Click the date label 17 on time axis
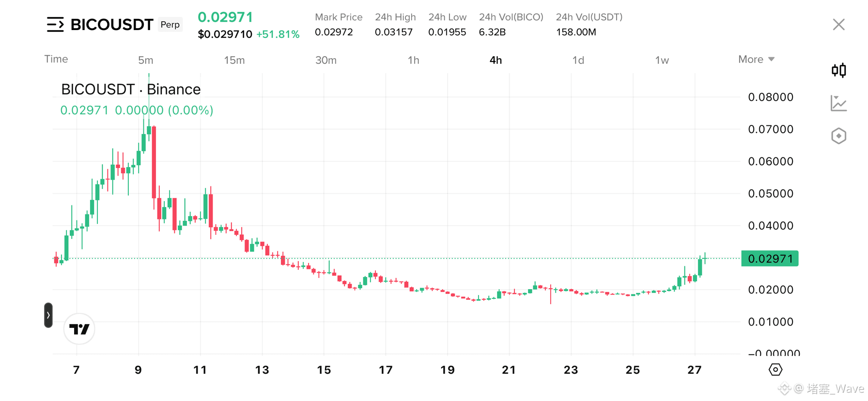868x401 pixels. [x=386, y=370]
